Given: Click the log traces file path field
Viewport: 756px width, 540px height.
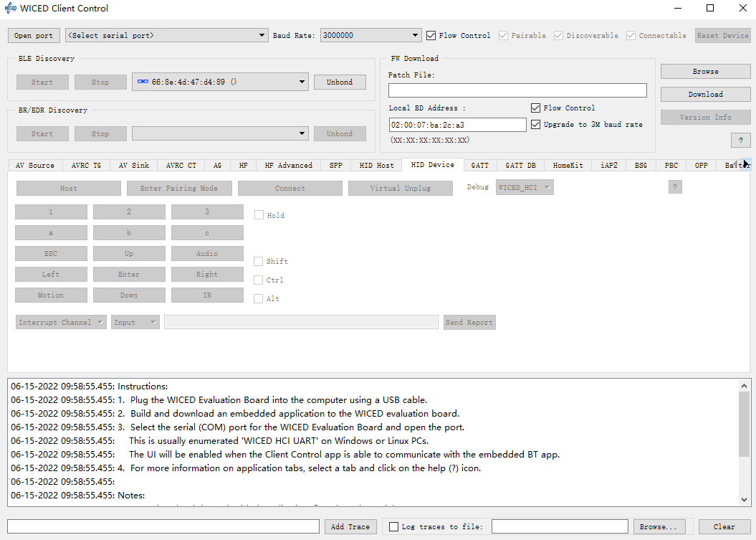Looking at the screenshot, I should tap(560, 526).
